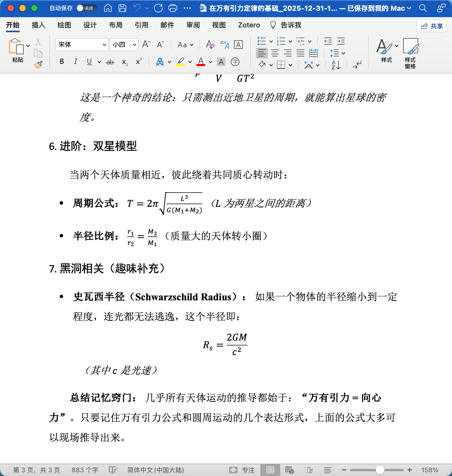The image size is (452, 476).
Task: Click the subscript button
Action: 125,62
